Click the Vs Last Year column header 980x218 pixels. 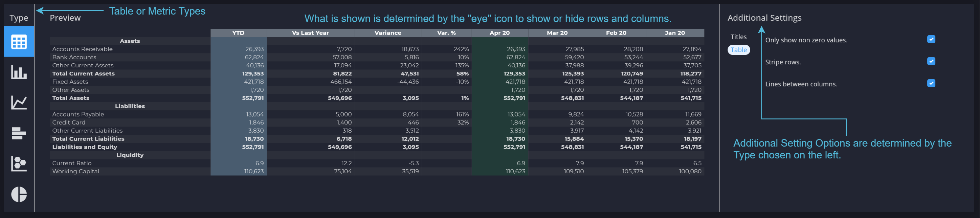point(310,33)
